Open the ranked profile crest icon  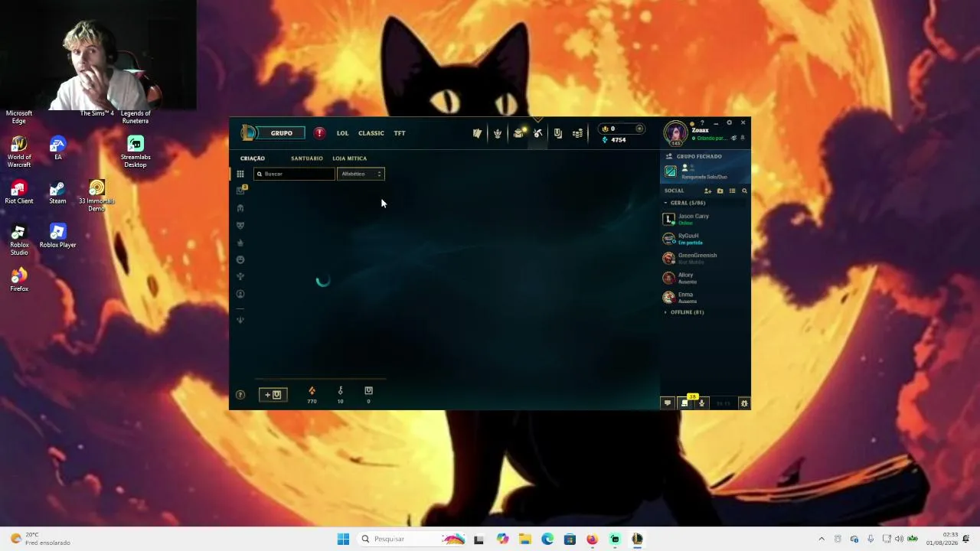498,133
